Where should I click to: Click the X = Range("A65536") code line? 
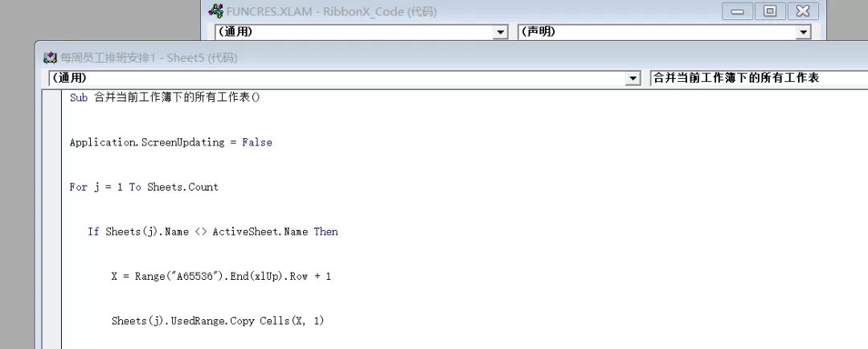[x=222, y=277]
